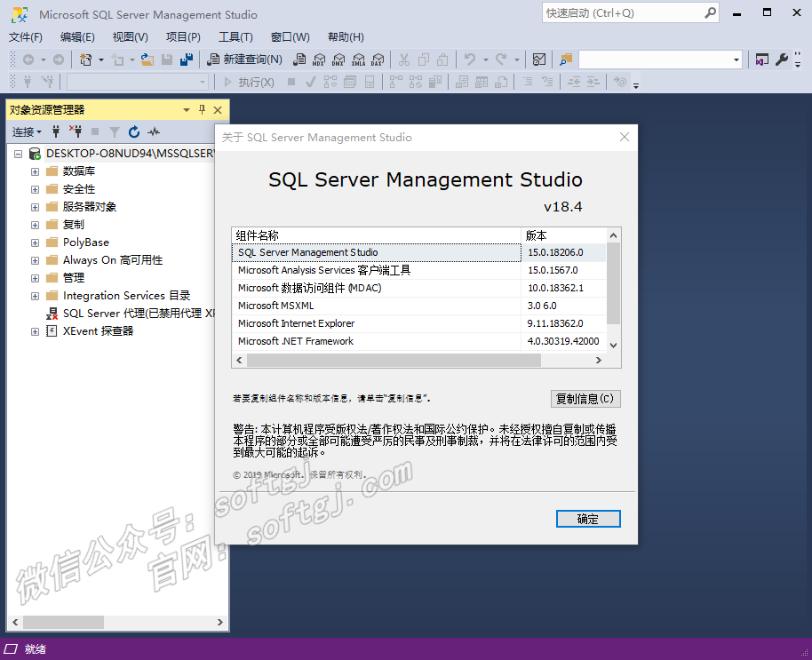This screenshot has width=812, height=660.
Task: Expand the 复制 folder
Action: tap(35, 225)
